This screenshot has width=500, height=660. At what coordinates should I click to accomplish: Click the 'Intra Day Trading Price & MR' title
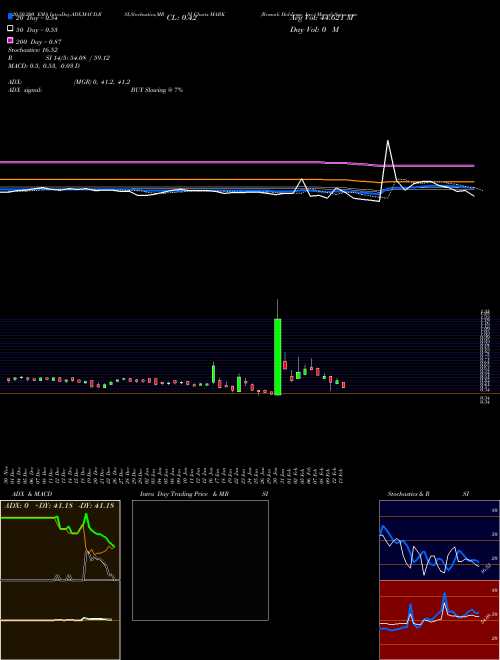(x=184, y=494)
